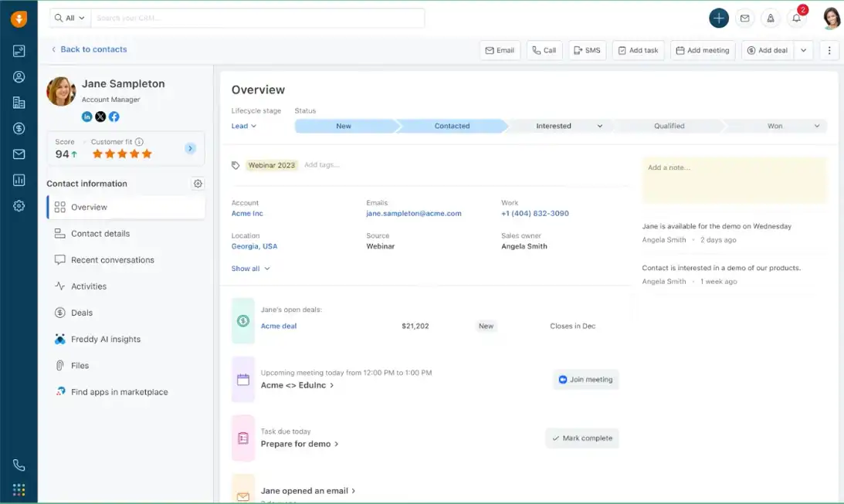844x504 pixels.
Task: Open Jane's Facebook profile icon
Action: pos(114,117)
